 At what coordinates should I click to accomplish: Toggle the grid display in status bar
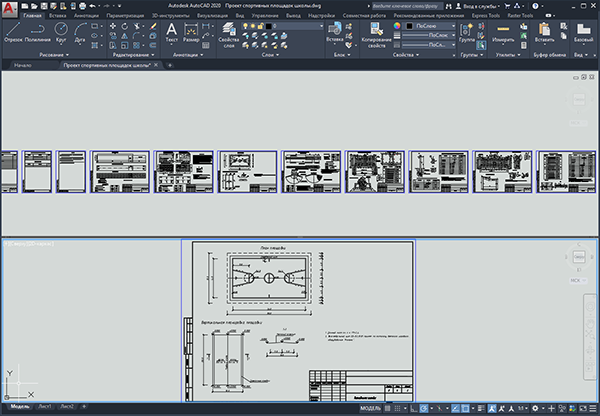(388, 408)
